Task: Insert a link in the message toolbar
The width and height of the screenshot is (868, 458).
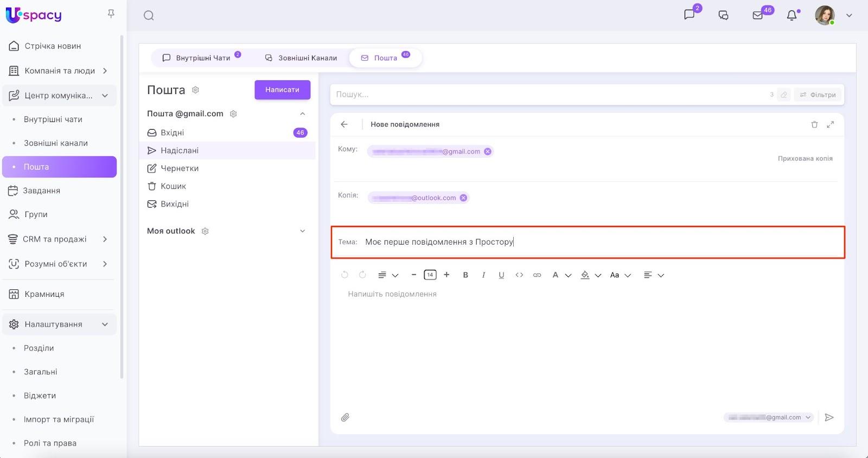Action: pos(537,275)
